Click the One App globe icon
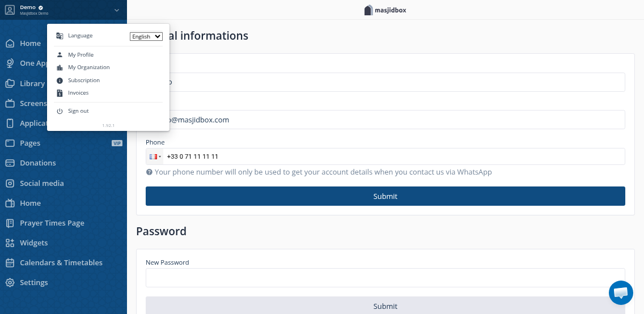644x314 pixels. click(x=10, y=63)
